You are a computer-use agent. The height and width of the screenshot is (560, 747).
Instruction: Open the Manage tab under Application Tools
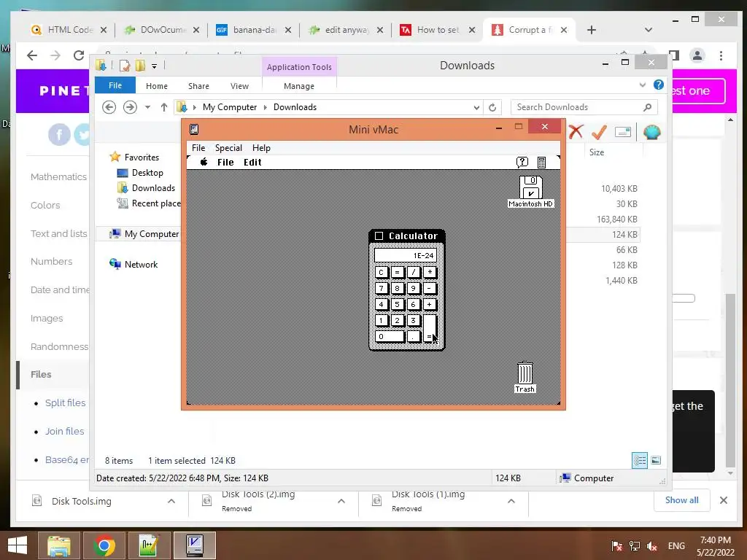(299, 86)
